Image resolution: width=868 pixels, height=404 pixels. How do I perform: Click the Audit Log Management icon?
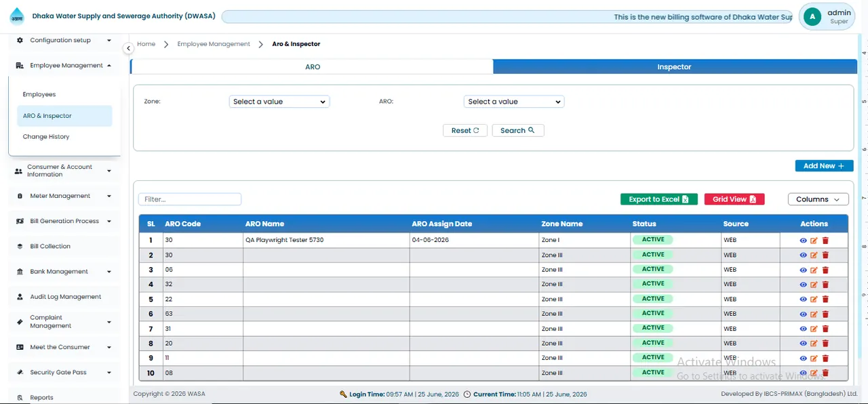click(x=20, y=297)
